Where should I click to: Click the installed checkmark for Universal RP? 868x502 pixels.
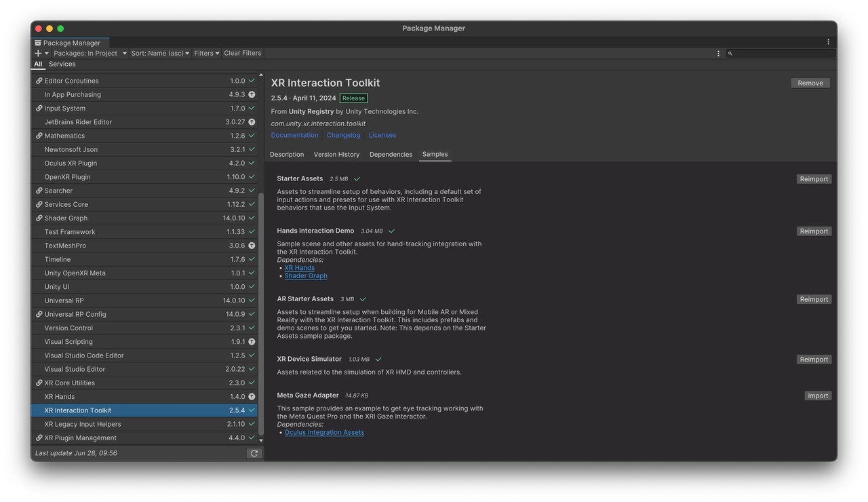[x=252, y=301]
